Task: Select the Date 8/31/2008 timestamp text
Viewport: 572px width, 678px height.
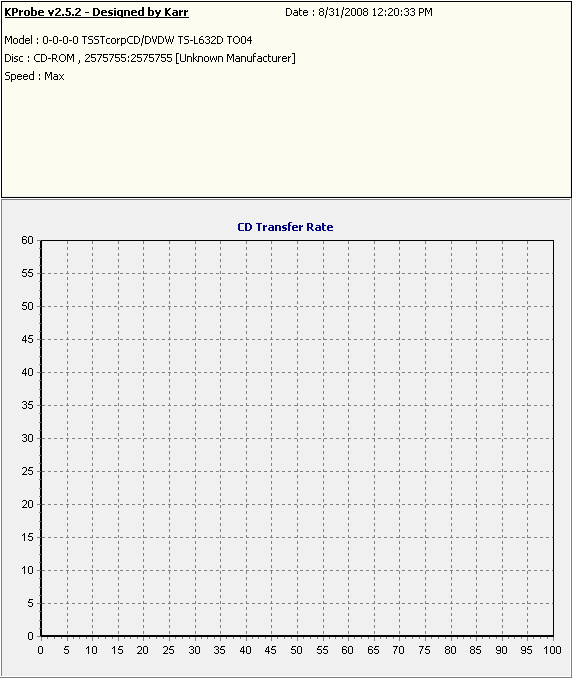Action: pos(358,12)
